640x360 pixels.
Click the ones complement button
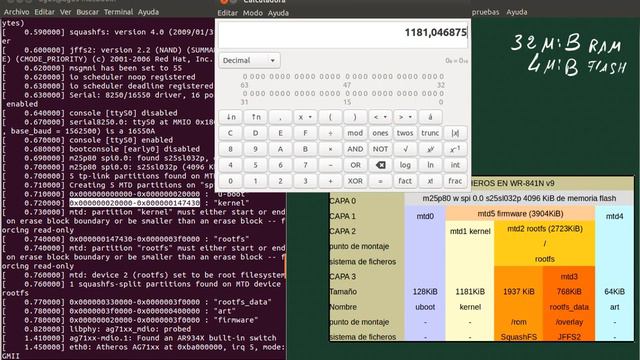(x=380, y=133)
